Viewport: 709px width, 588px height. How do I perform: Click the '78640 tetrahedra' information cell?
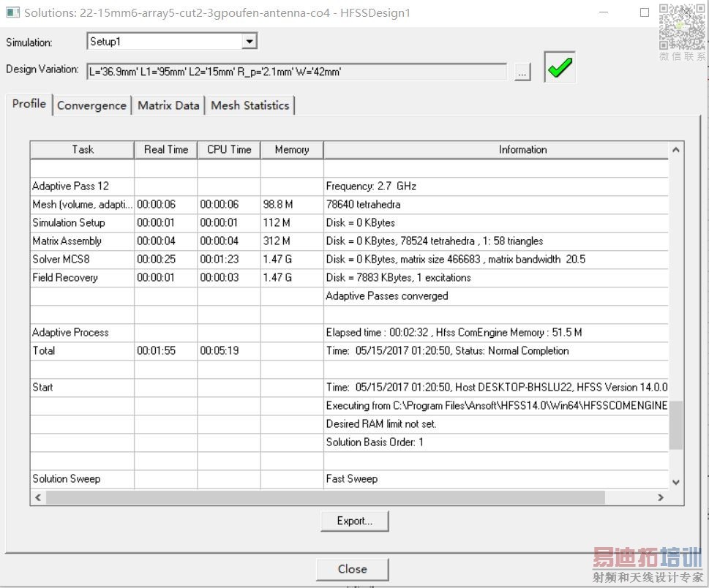pos(496,204)
